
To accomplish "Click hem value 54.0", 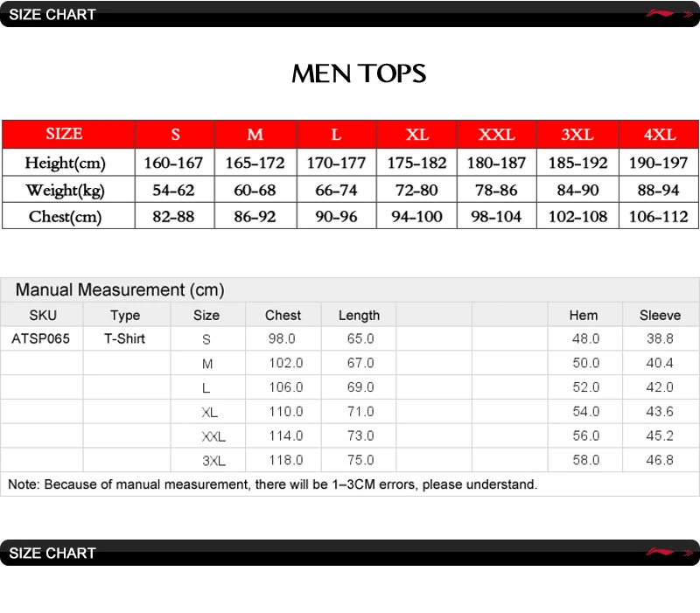I will [x=585, y=411].
